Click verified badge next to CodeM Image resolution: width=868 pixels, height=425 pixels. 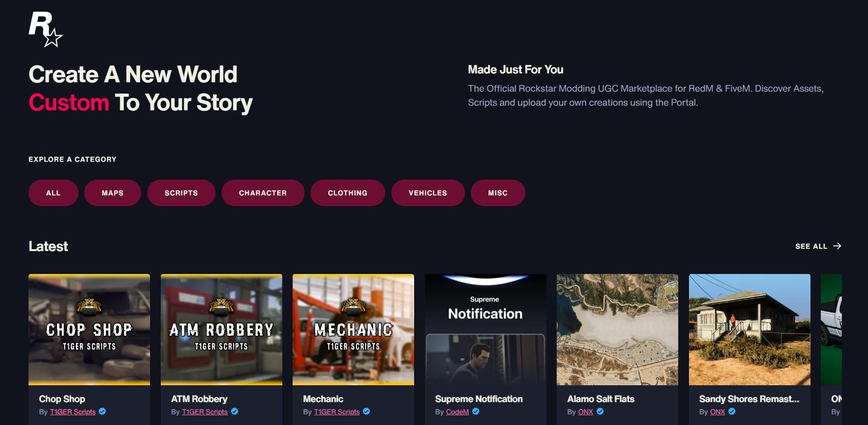pyautogui.click(x=476, y=411)
